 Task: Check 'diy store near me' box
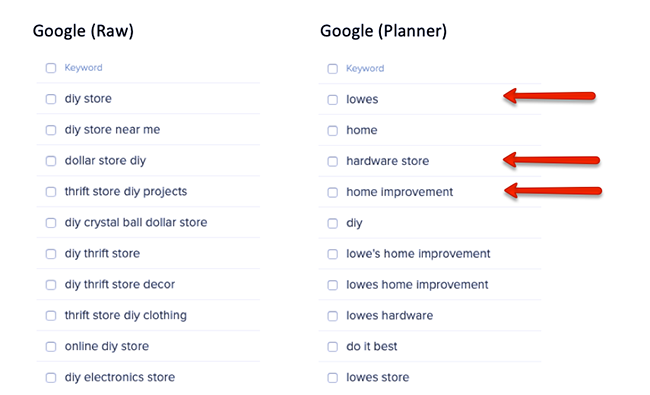pyautogui.click(x=51, y=130)
